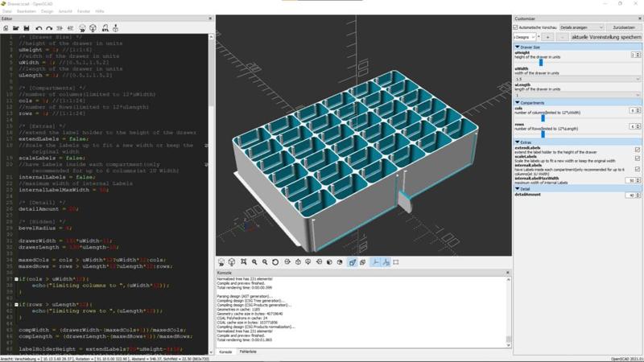644x362 pixels.
Task: Zoom in on the 3D view
Action: pos(254,262)
